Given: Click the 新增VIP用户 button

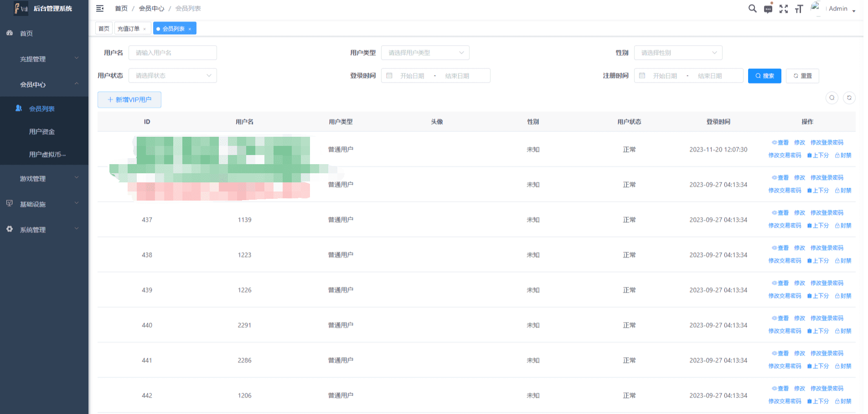Looking at the screenshot, I should coord(129,100).
